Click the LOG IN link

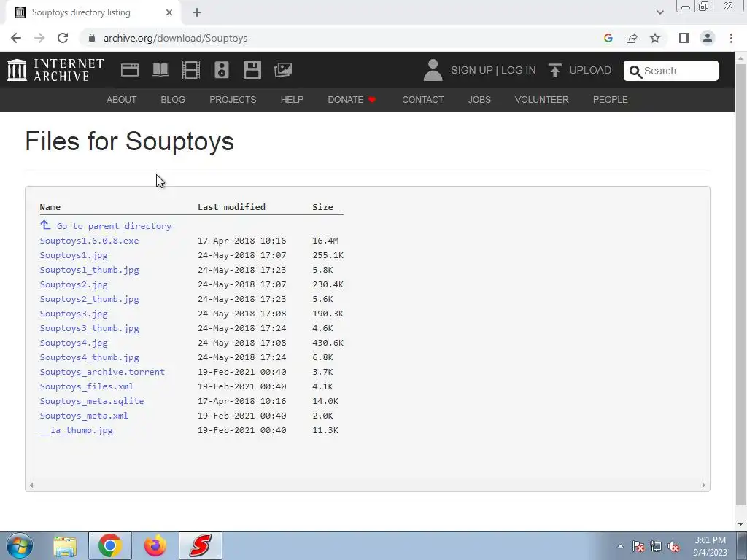pyautogui.click(x=519, y=70)
